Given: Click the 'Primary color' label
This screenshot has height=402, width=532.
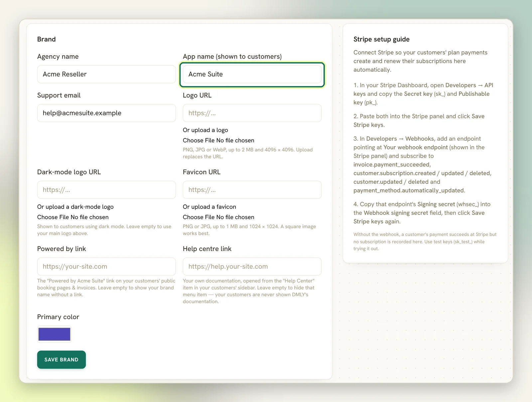Looking at the screenshot, I should pyautogui.click(x=58, y=317).
